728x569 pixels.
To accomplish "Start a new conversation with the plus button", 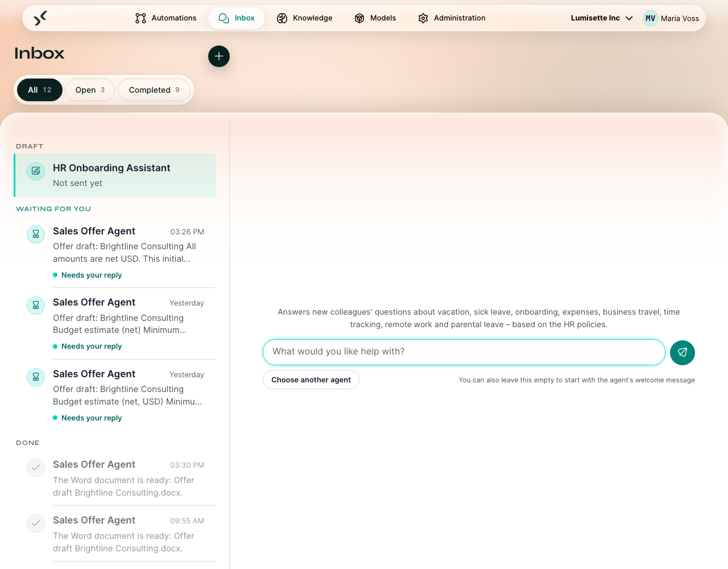I will tap(219, 56).
